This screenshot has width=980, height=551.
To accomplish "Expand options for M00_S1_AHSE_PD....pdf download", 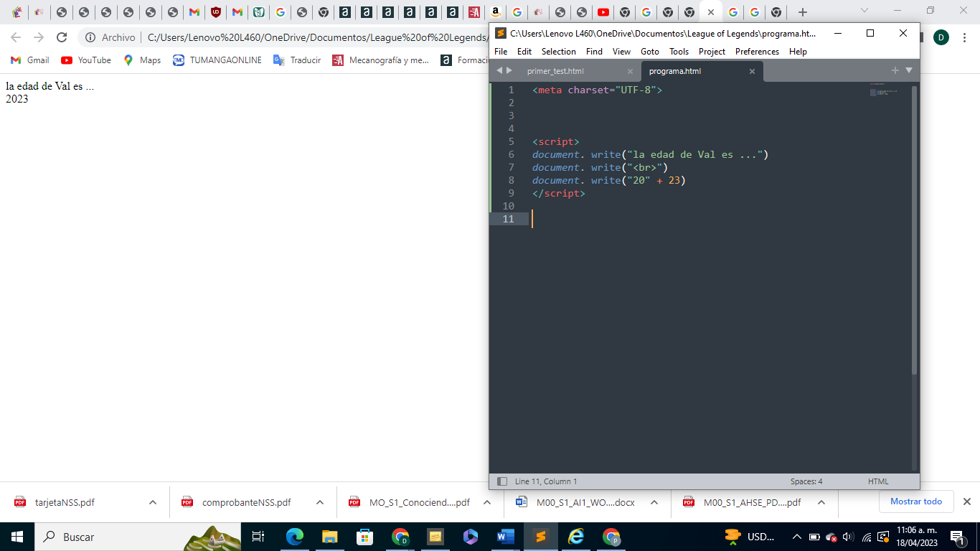I will (x=821, y=502).
